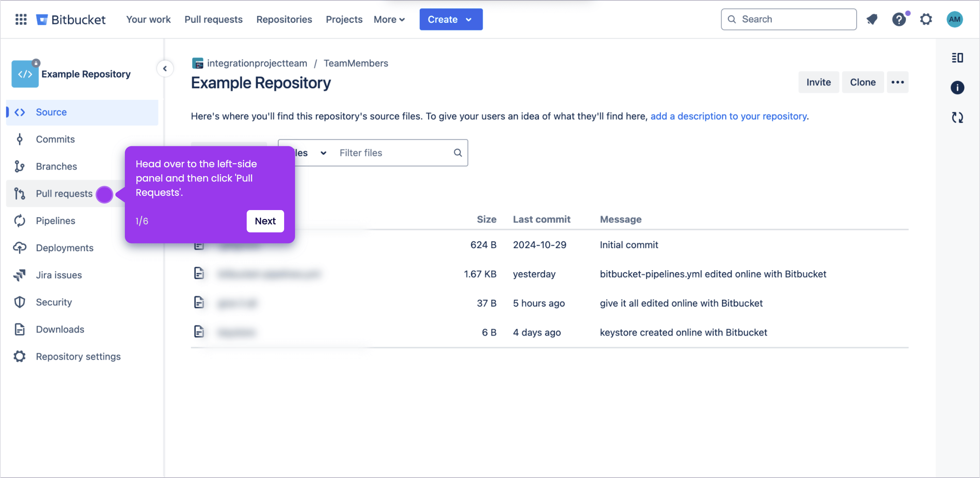The image size is (980, 478).
Task: Click into the Filter files field
Action: point(393,153)
